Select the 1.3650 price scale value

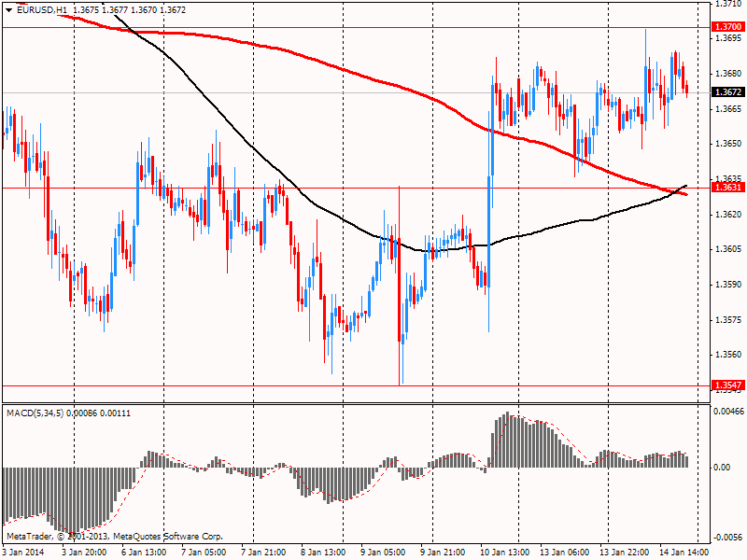point(728,144)
